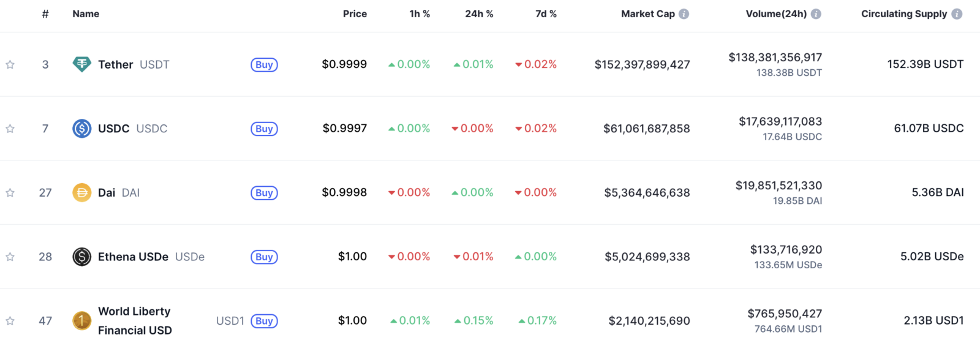Click the Buy button for Tether

[x=264, y=64]
